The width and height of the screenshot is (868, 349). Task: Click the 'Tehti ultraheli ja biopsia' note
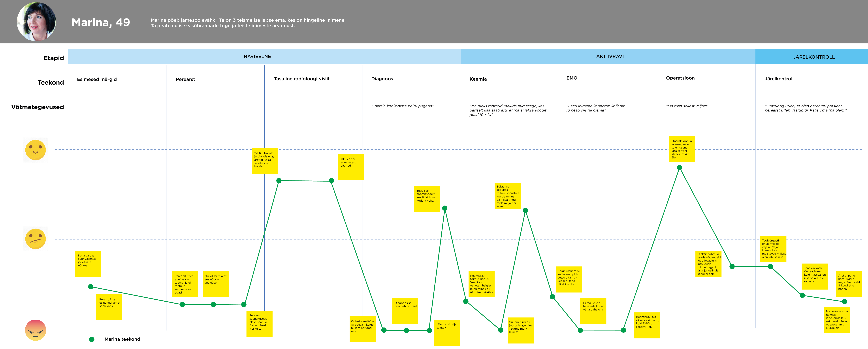(x=265, y=161)
